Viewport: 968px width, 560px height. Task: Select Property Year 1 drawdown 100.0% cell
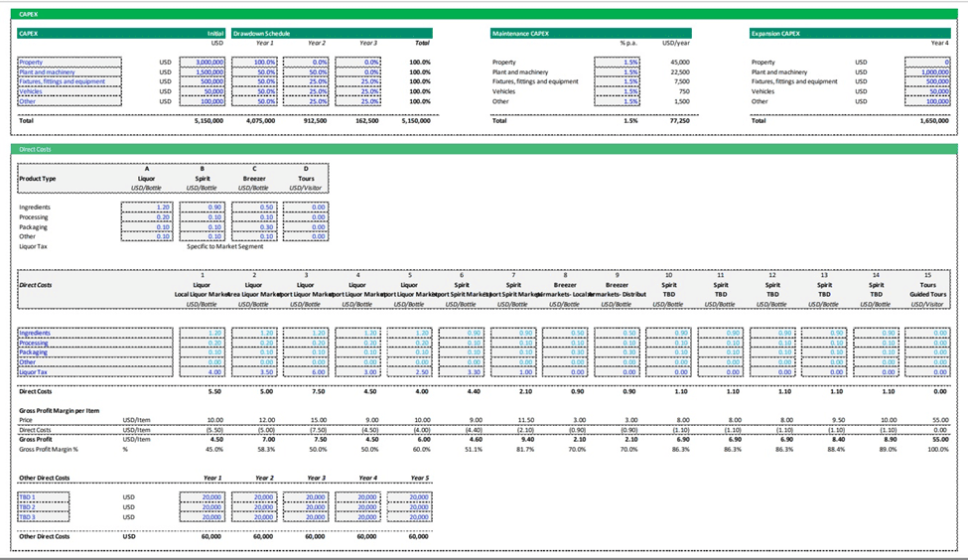[x=254, y=63]
